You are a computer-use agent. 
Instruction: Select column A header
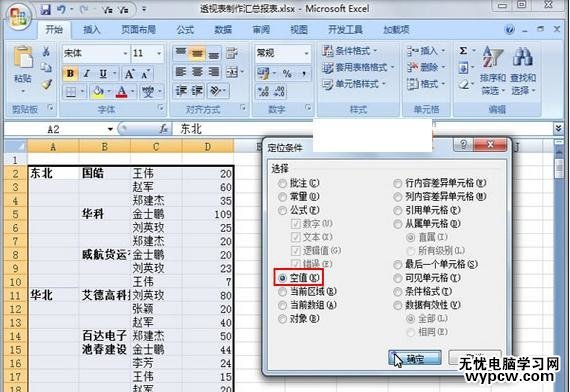[53, 147]
